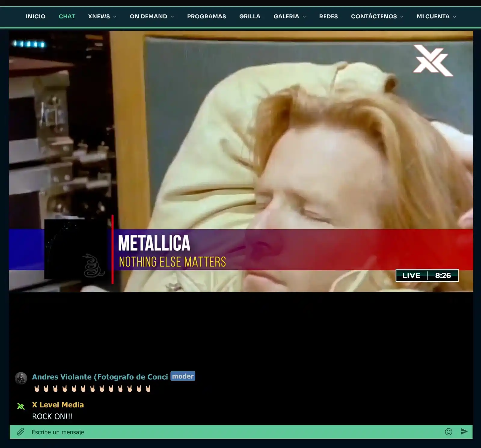
Task: Expand the CONTÁCTENOS dropdown chevron
Action: tap(402, 17)
